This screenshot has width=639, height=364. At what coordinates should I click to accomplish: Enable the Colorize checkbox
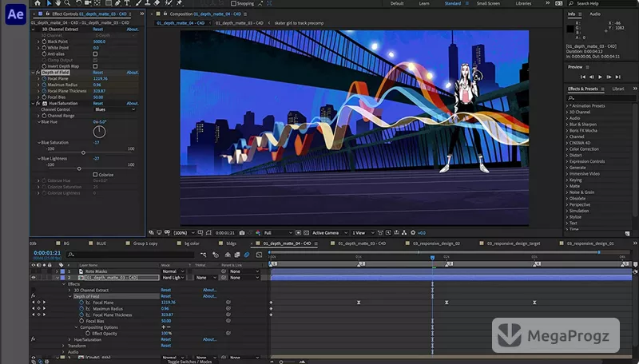pos(95,175)
